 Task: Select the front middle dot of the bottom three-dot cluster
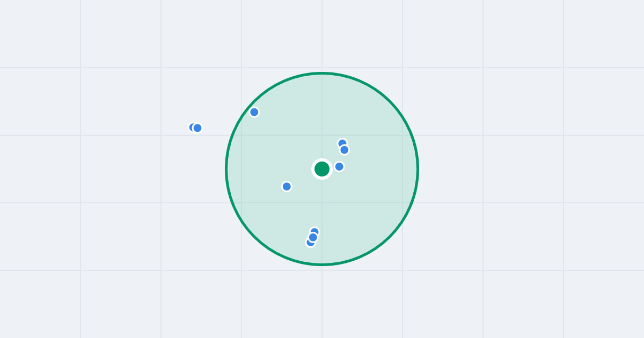tap(313, 237)
